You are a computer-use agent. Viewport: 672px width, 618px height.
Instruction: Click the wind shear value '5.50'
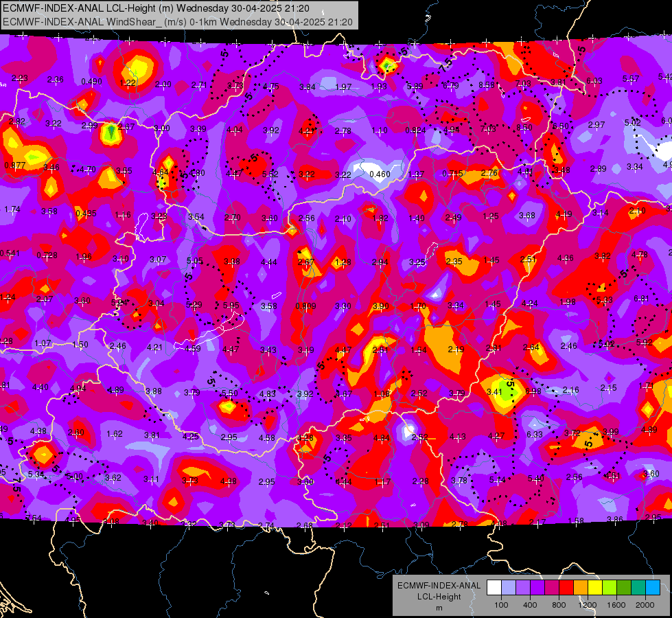(230, 392)
